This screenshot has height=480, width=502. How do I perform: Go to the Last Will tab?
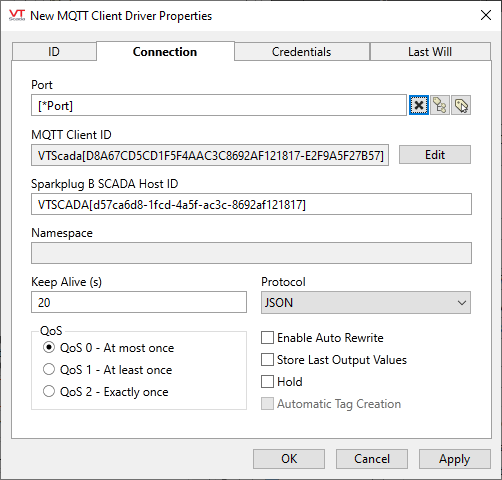[430, 52]
